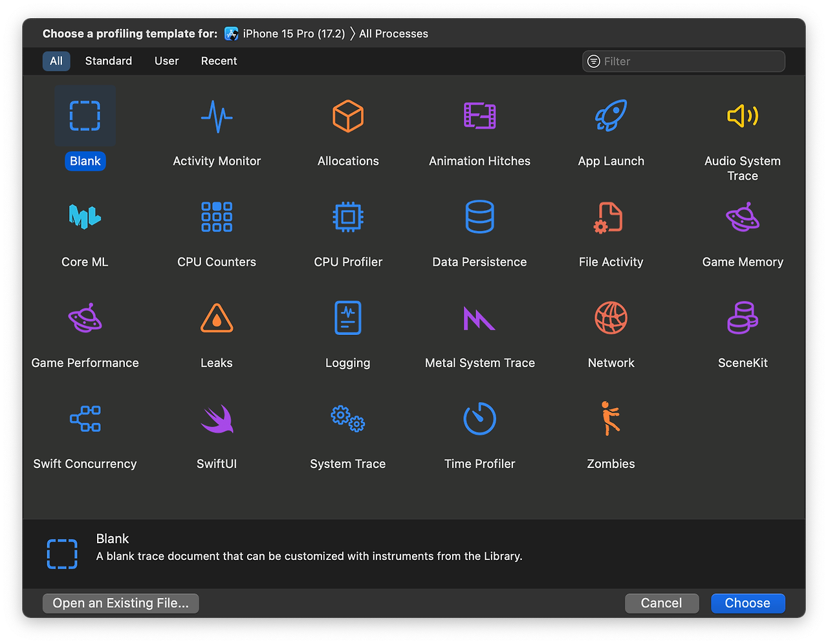Pick the Leaks droplet triangle icon
Image resolution: width=828 pixels, height=644 pixels.
(x=217, y=317)
